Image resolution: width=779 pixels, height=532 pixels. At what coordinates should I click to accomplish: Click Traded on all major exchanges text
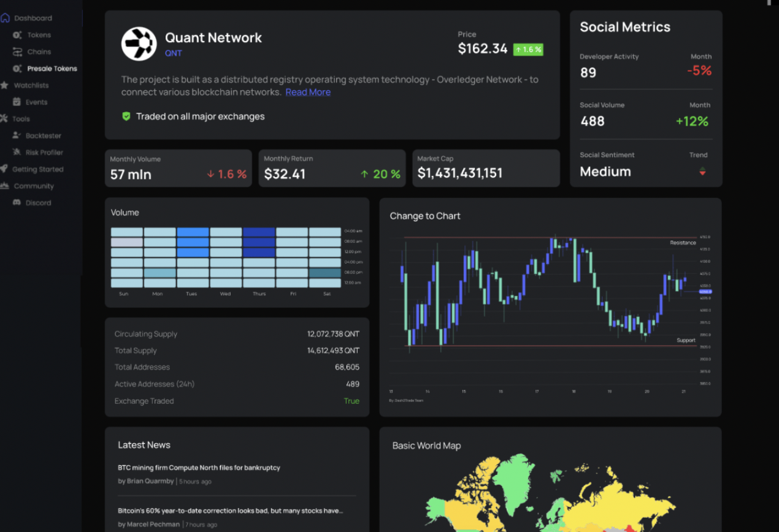201,116
